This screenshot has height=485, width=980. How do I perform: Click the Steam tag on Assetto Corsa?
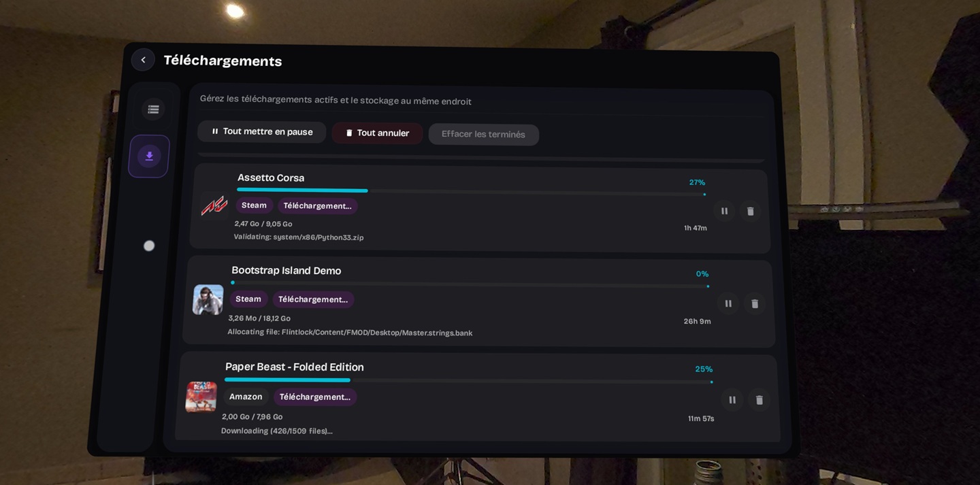click(x=255, y=205)
